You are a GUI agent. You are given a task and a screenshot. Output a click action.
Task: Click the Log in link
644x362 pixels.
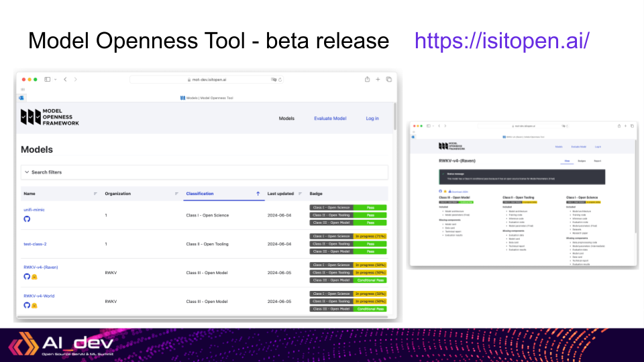point(372,118)
